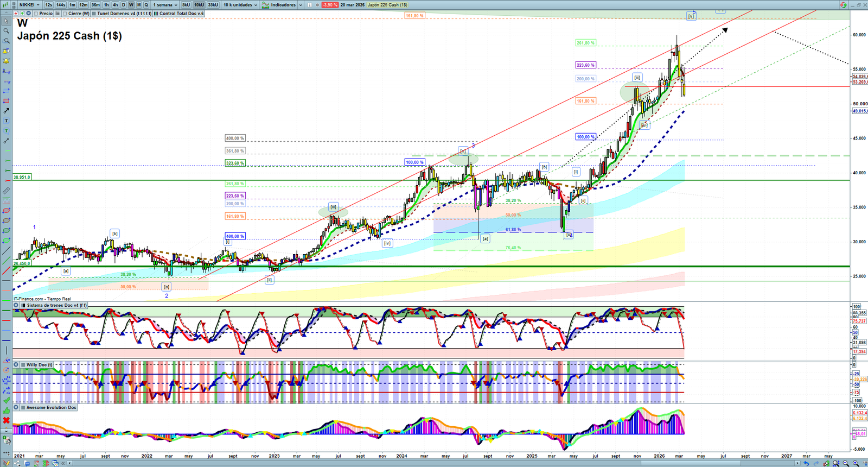The height and width of the screenshot is (467, 868).
Task: Activate the magnifier zoom tool in left toolbar
Action: pos(6,31)
